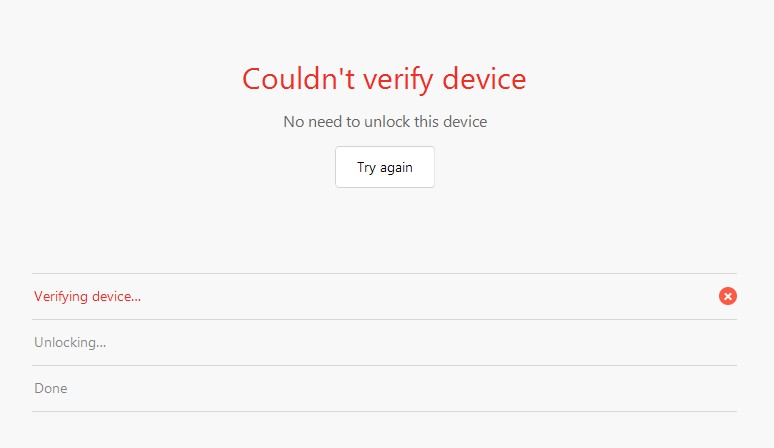Click the grey Unlocking... text
774x448 pixels.
[70, 342]
